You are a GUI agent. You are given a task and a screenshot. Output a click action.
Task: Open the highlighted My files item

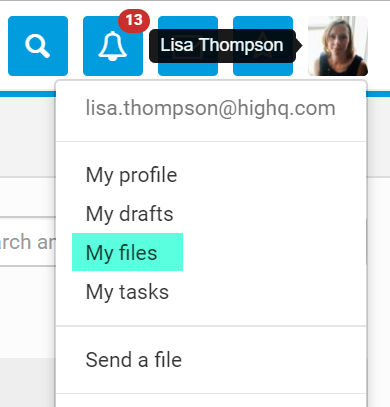pos(127,252)
